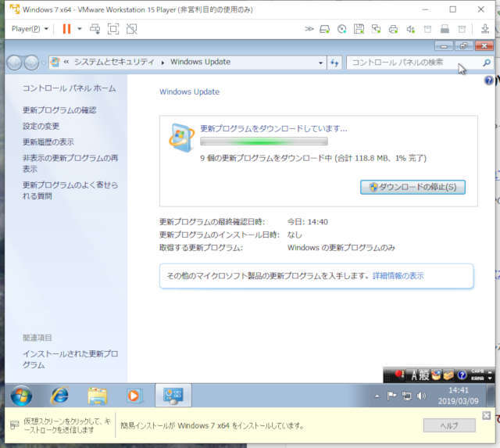Screen dimensions: 500x448
Task: Open 設定の変更 in sidebar
Action: [41, 126]
